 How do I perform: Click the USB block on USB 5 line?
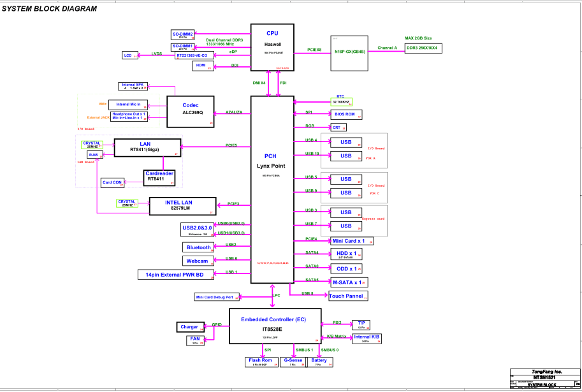346,180
